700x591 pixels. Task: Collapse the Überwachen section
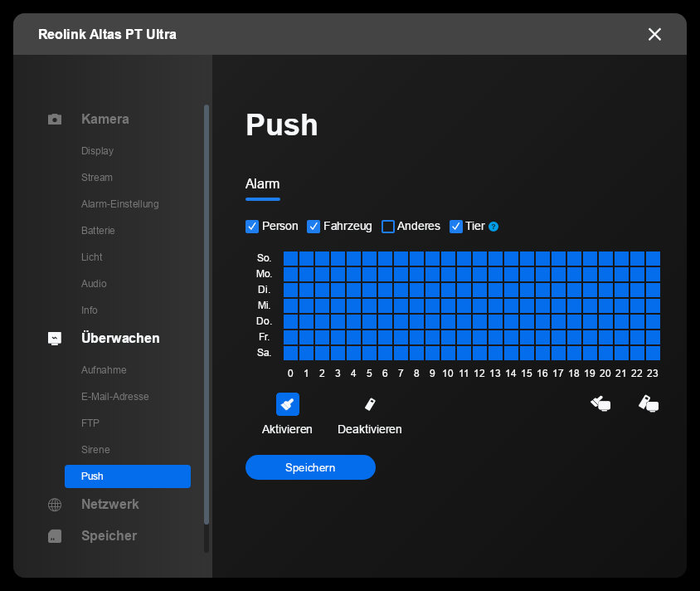tap(120, 338)
